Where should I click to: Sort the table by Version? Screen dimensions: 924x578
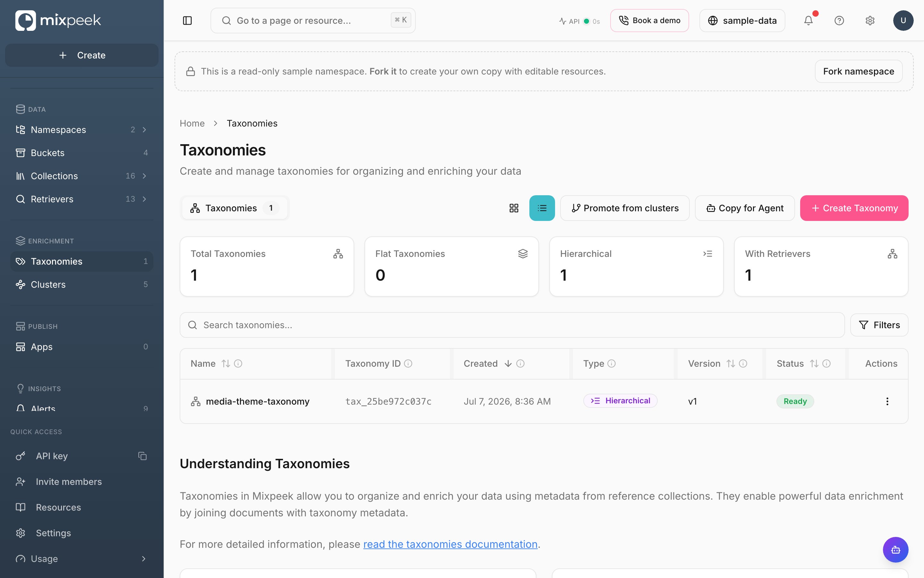point(731,363)
